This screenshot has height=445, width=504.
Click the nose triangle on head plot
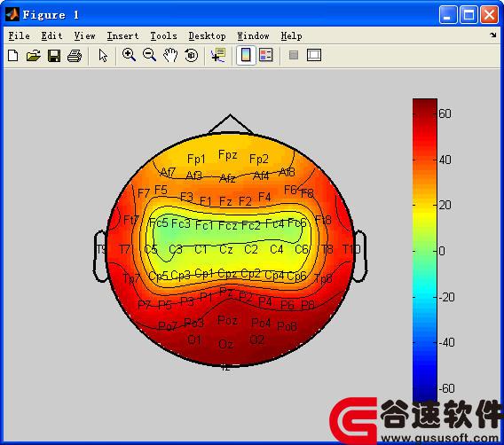pyautogui.click(x=230, y=124)
